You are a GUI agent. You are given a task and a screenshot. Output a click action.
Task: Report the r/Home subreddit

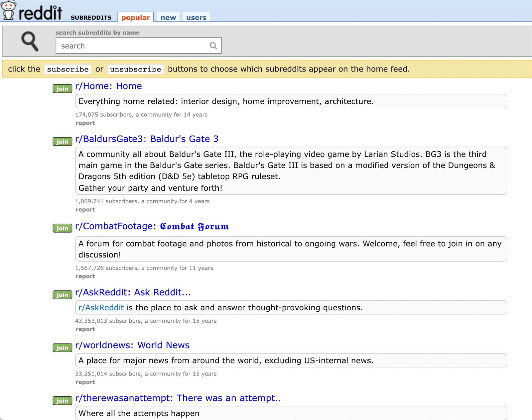(85, 123)
